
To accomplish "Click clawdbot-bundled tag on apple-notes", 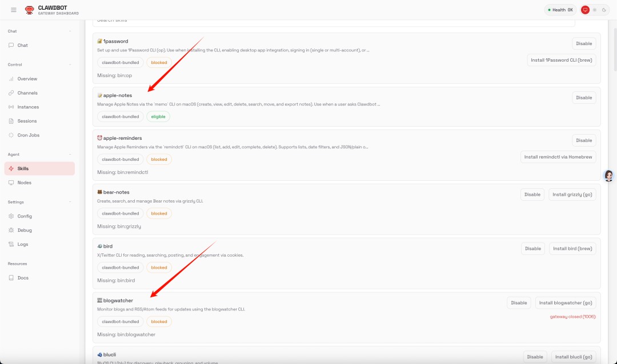I will tap(121, 117).
